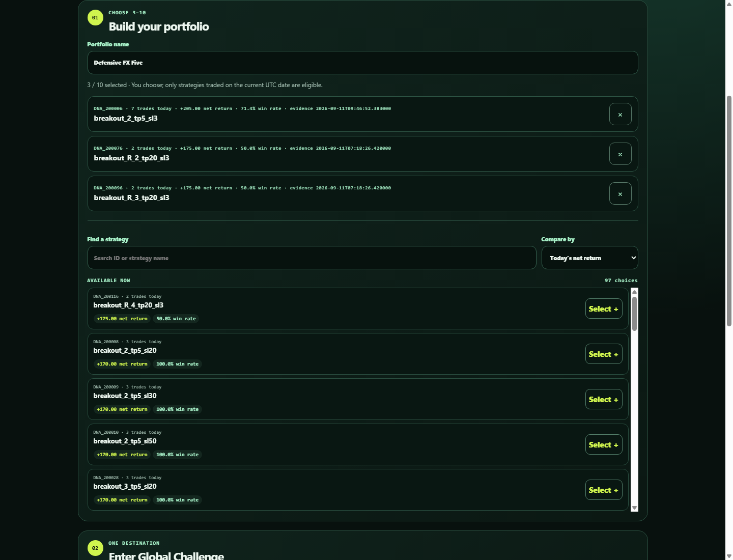
Task: Click the page scroll up arrow
Action: point(729,4)
